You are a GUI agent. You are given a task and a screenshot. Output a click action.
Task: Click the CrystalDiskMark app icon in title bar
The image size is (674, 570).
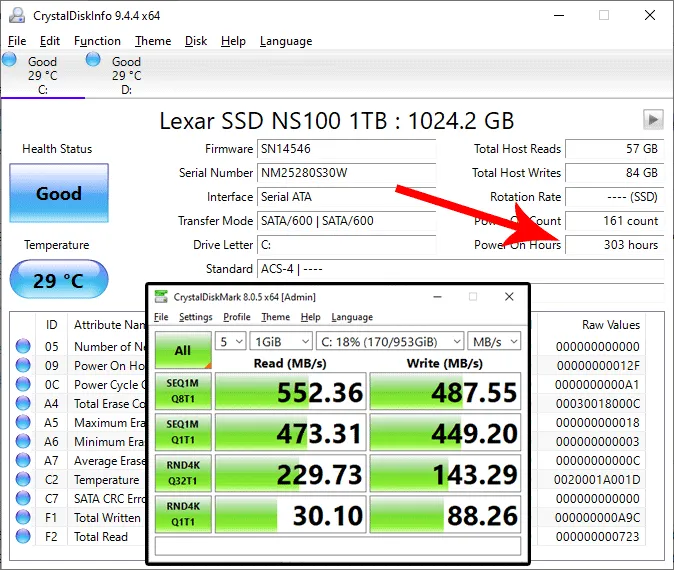(161, 297)
